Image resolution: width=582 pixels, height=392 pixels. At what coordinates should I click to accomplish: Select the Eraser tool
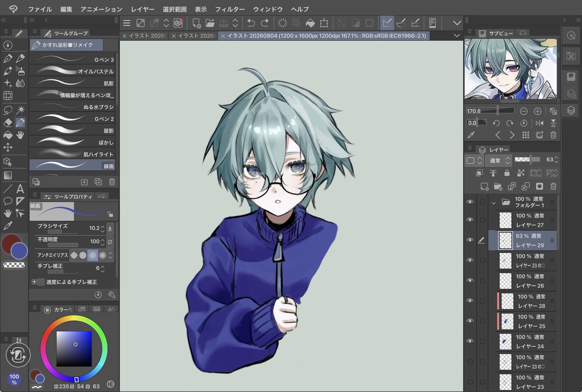8,122
